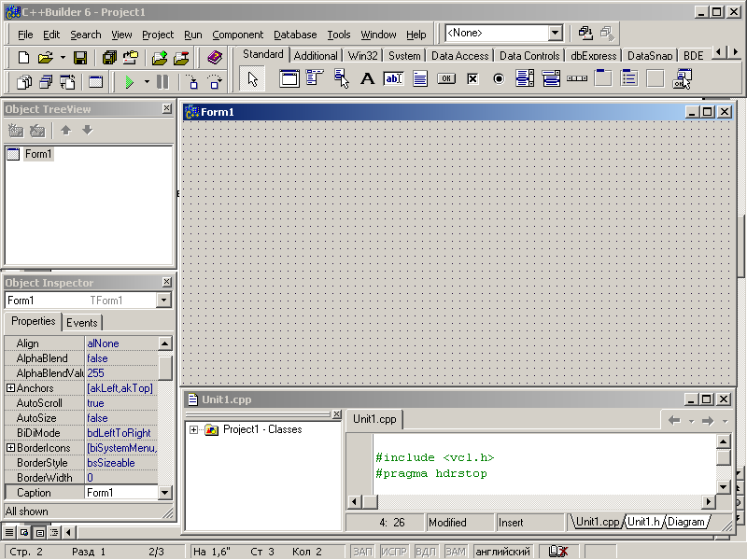Screen dimensions: 747x560
Task: Switch to the Win32 palette tab
Action: coord(362,56)
